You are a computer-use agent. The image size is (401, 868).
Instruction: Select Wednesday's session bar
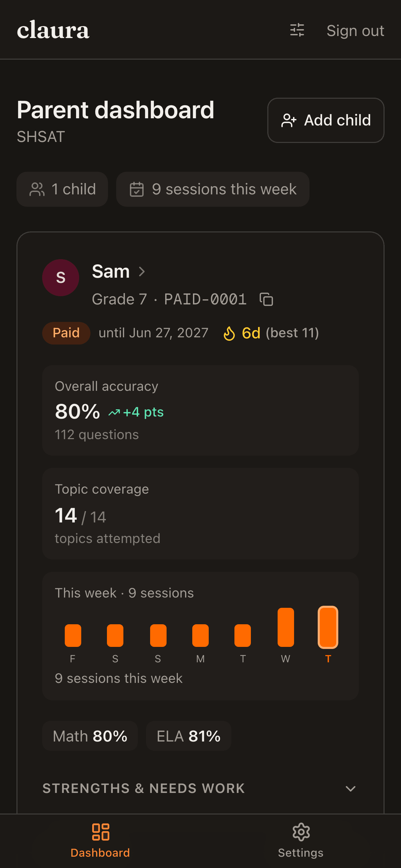point(285,627)
